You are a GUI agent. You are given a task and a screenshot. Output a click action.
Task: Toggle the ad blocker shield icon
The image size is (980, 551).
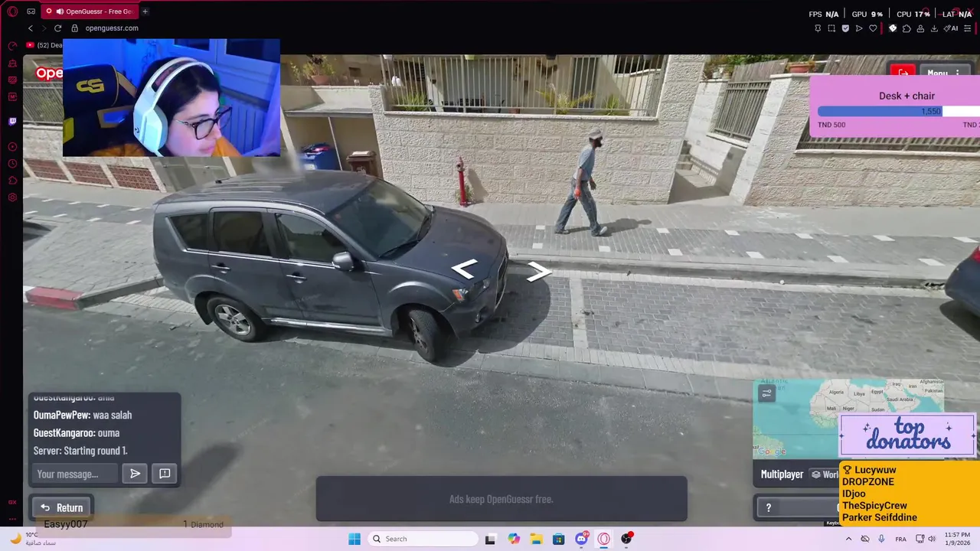tap(845, 28)
